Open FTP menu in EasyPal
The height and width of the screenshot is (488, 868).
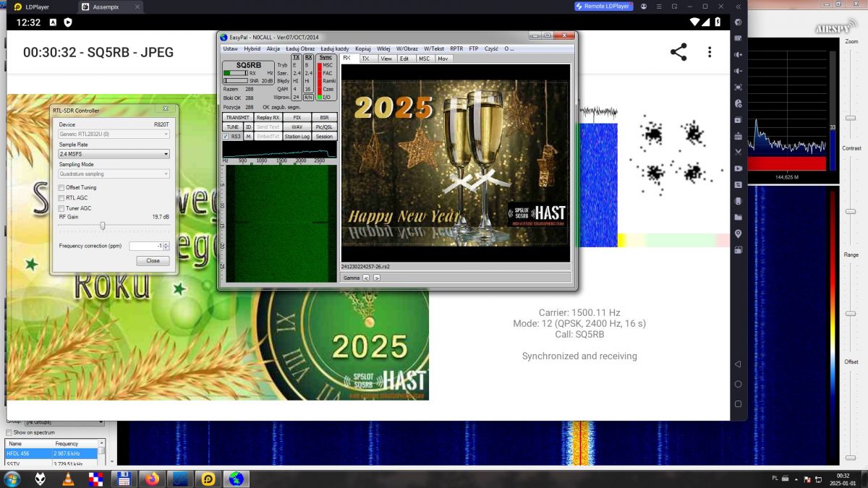(x=473, y=48)
